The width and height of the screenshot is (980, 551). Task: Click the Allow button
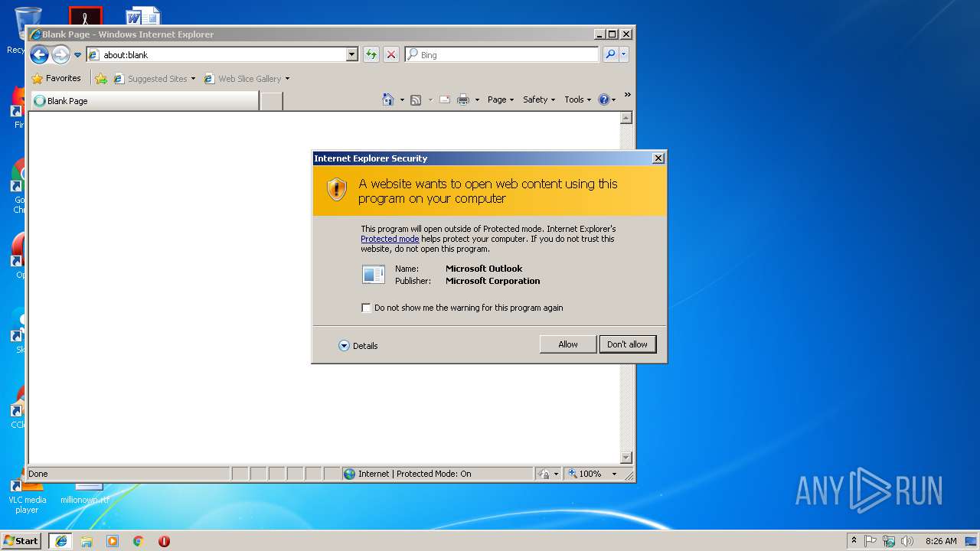[x=568, y=344]
